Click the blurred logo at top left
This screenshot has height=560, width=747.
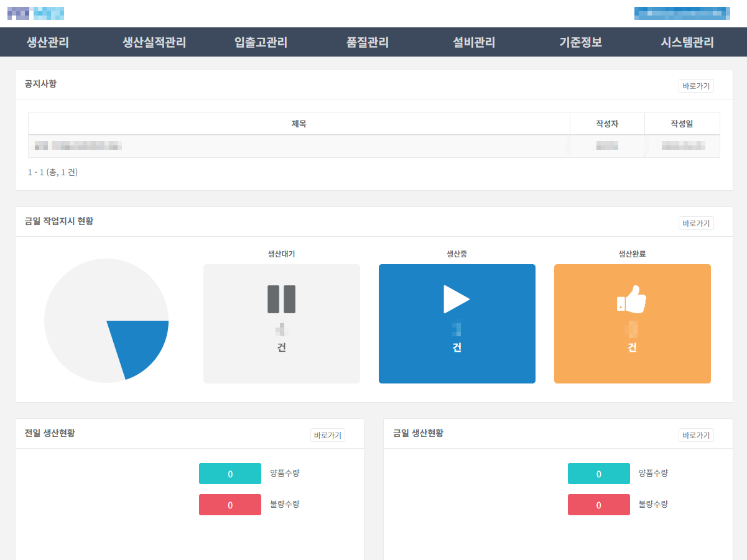[x=35, y=12]
